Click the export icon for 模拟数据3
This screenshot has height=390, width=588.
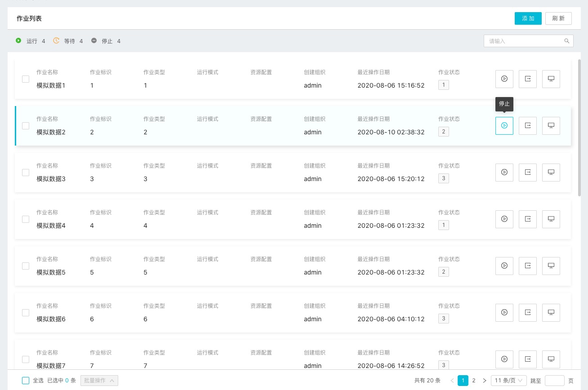tap(528, 172)
